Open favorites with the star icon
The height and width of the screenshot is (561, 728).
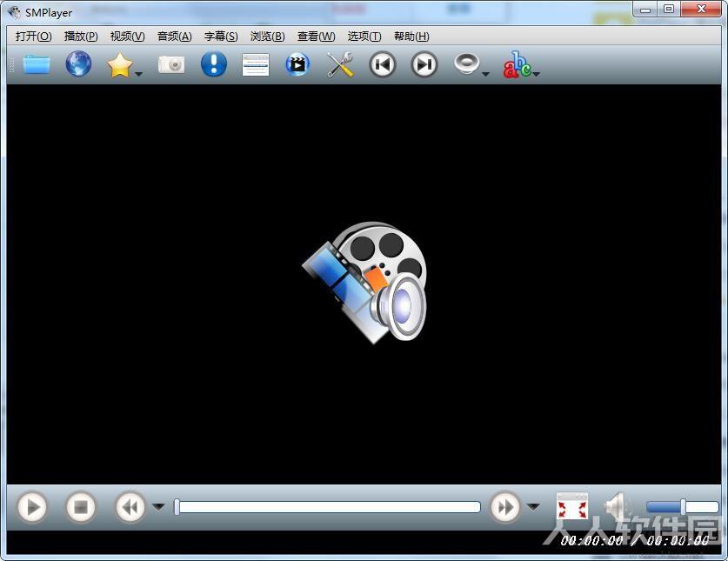(119, 64)
